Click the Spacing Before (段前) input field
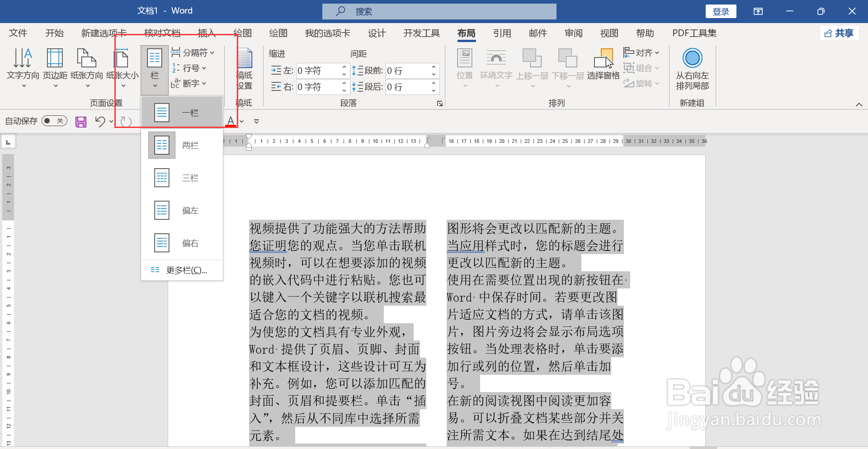 [x=407, y=71]
